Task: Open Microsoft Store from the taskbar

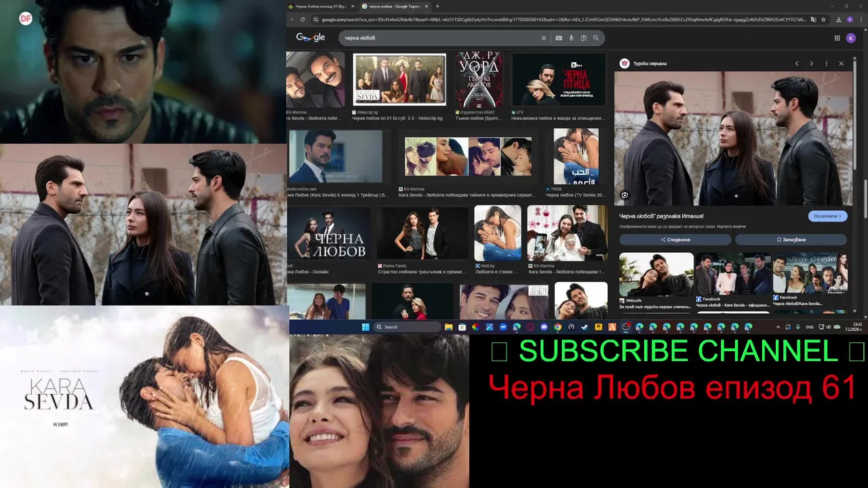Action: pos(462,327)
